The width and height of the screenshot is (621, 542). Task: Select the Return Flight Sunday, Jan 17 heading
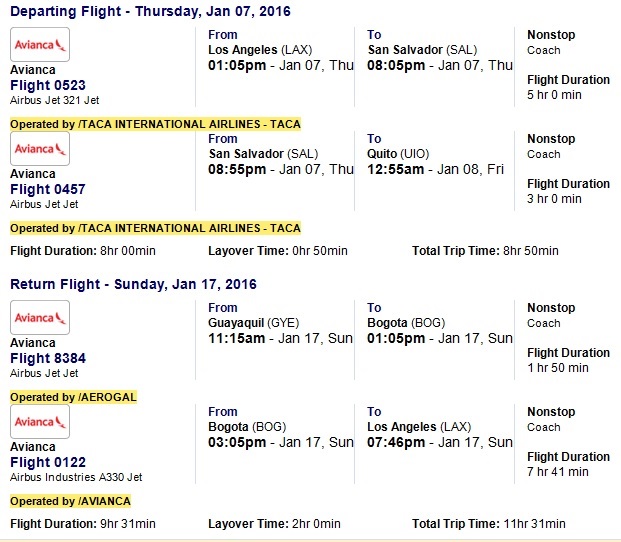click(133, 284)
